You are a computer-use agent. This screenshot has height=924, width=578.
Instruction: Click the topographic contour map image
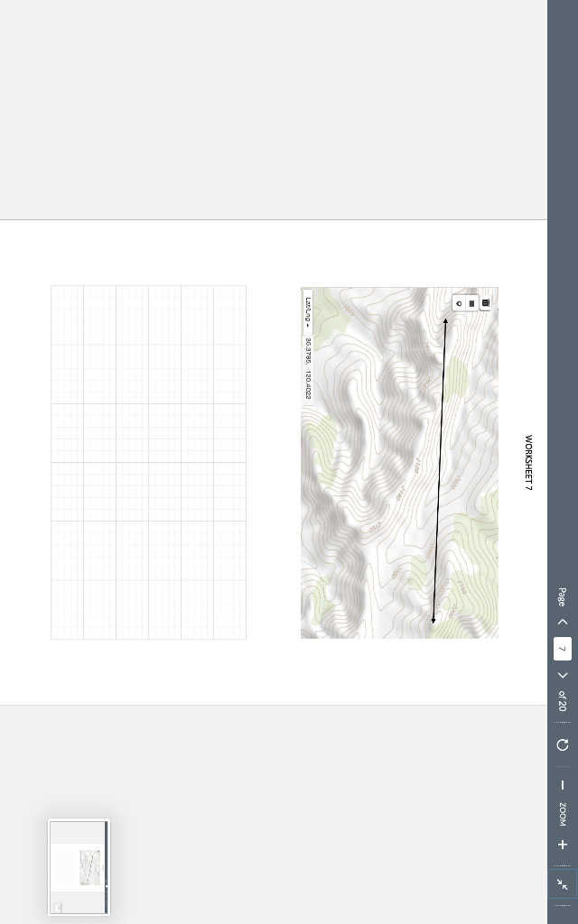click(399, 463)
